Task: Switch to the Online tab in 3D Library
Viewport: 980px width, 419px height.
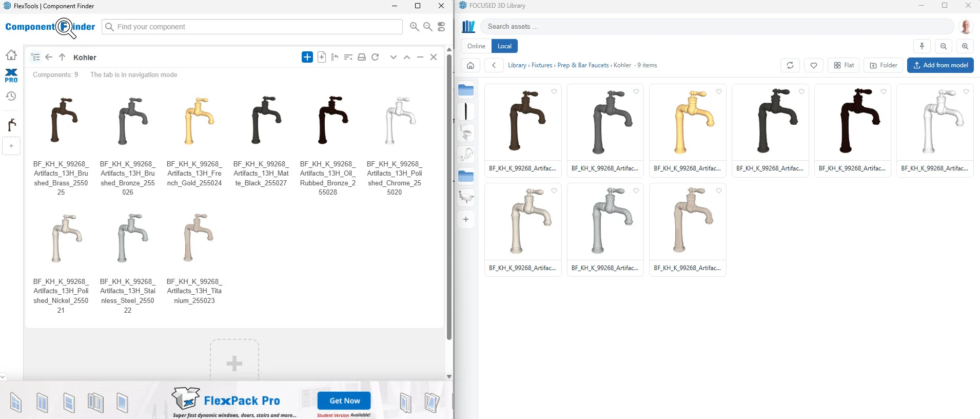Action: coord(476,46)
